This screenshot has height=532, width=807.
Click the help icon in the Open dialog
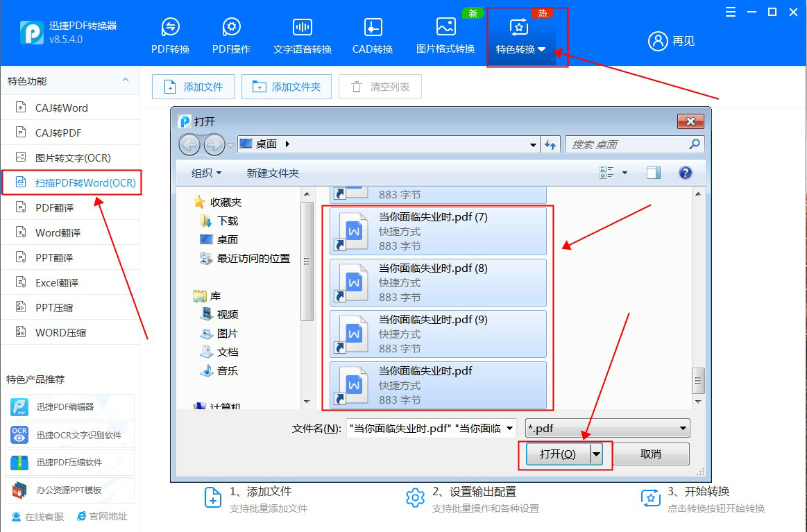click(685, 172)
